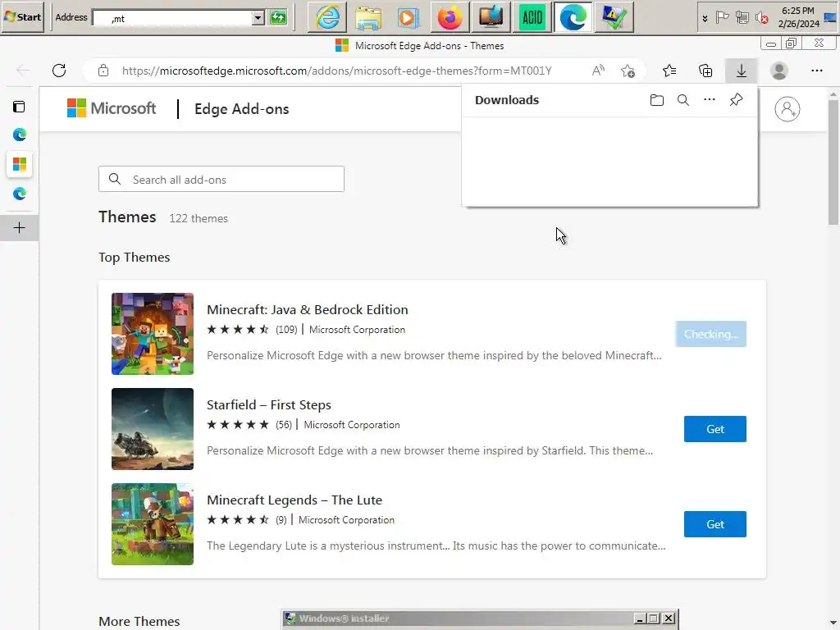Open the browser profile menu
840x630 pixels.
coord(779,71)
